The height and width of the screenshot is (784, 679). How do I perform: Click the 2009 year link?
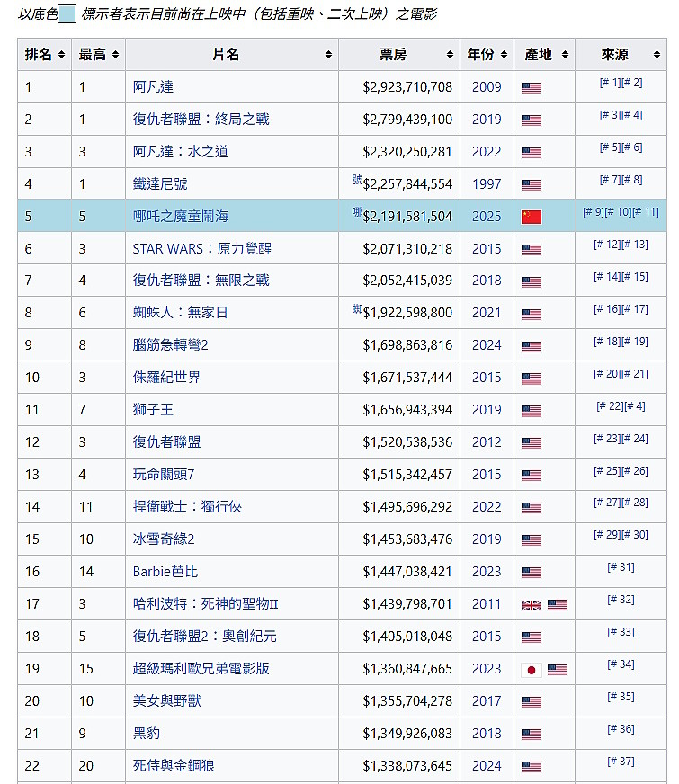coord(487,87)
